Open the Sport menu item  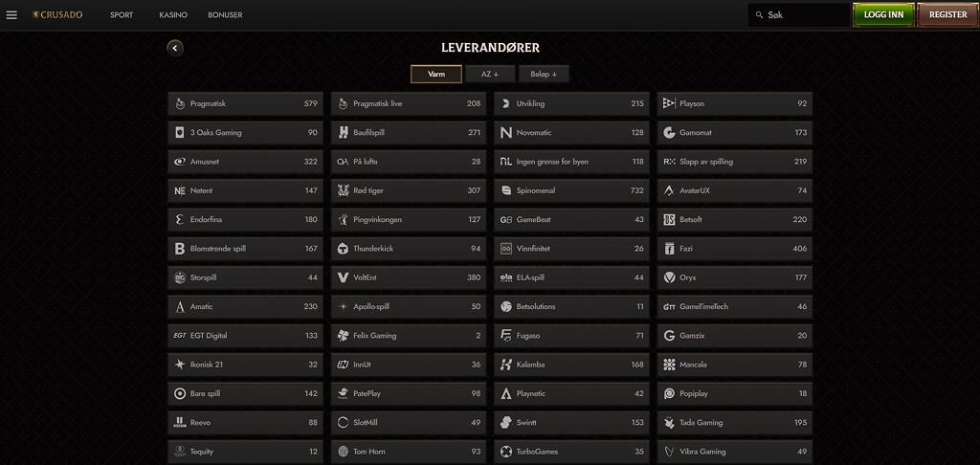tap(122, 15)
